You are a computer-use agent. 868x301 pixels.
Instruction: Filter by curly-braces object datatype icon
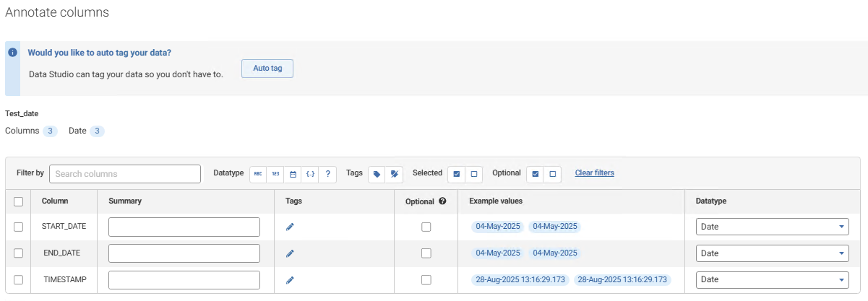(310, 174)
